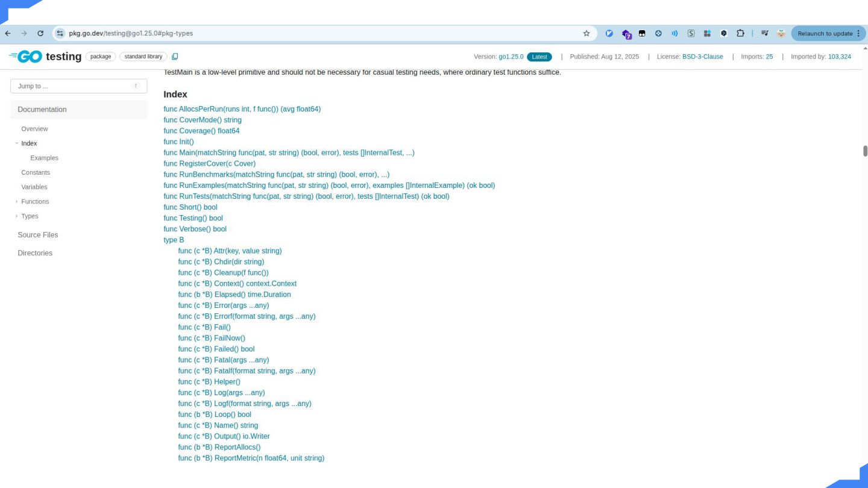Click the Latest version badge
The width and height of the screenshot is (868, 488).
click(539, 57)
